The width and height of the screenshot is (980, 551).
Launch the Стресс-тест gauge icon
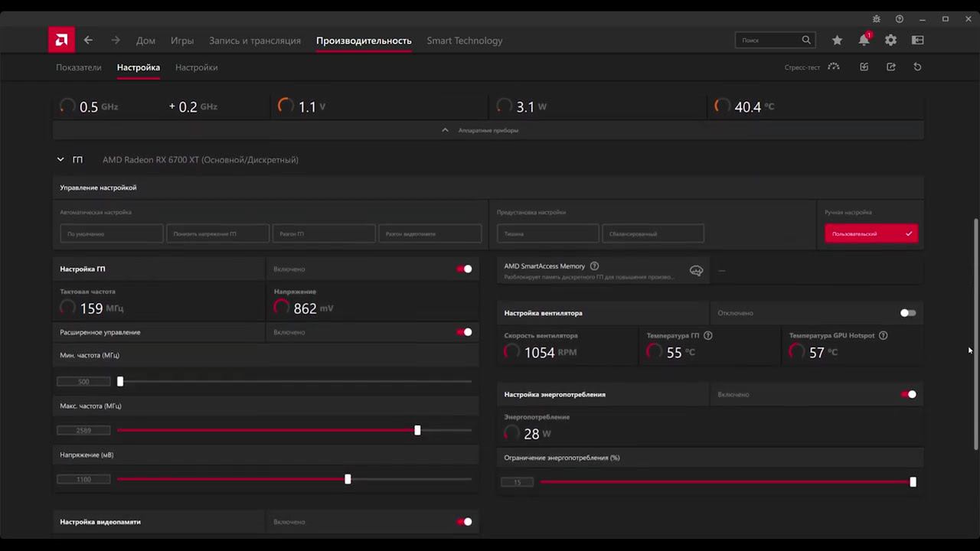click(834, 67)
